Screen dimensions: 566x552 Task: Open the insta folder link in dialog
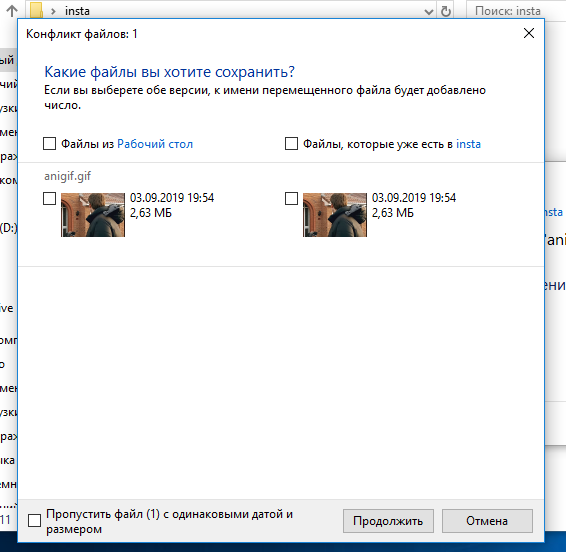[468, 144]
